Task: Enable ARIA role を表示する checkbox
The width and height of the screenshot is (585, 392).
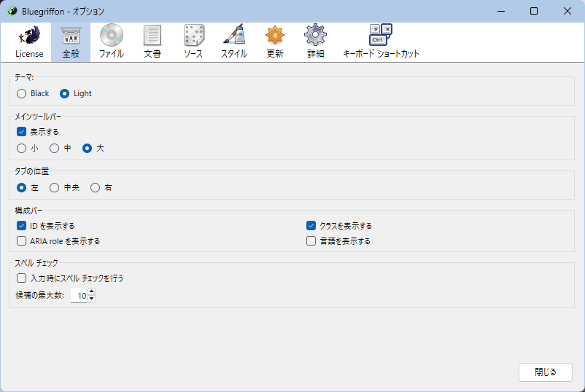Action: point(22,241)
